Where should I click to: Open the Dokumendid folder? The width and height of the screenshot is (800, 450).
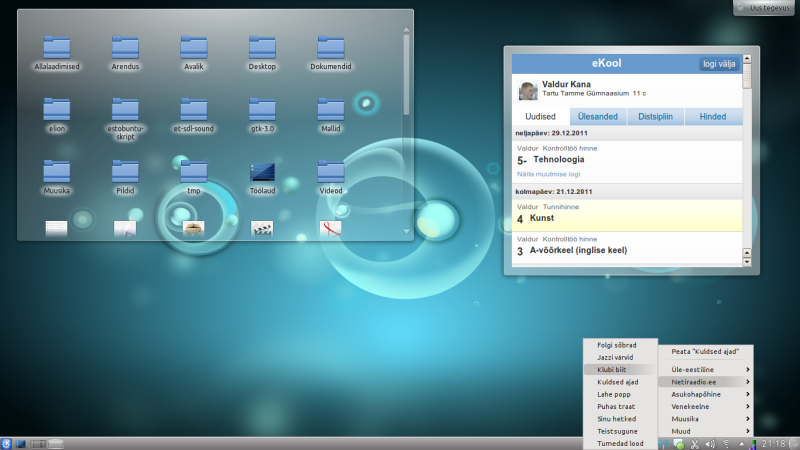click(x=331, y=52)
